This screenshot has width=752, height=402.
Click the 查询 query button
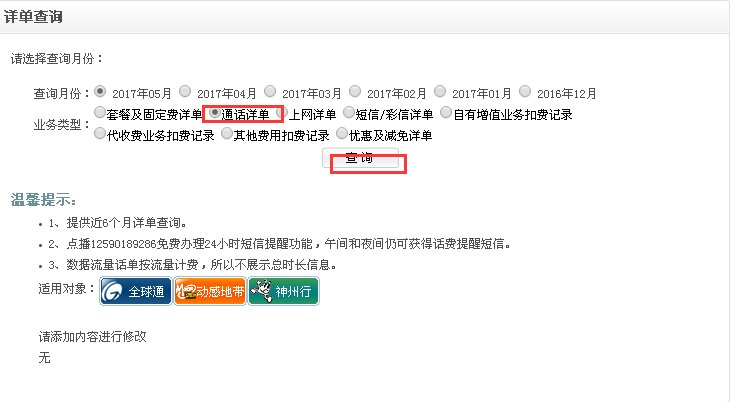pos(360,158)
